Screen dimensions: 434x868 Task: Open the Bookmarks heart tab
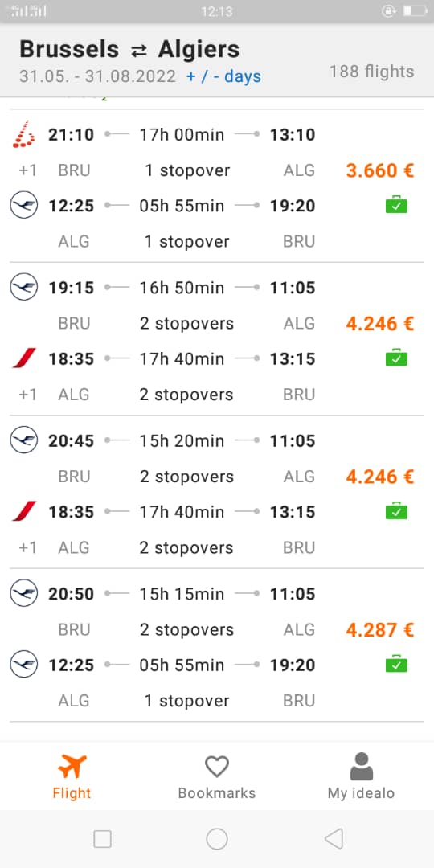point(216,776)
